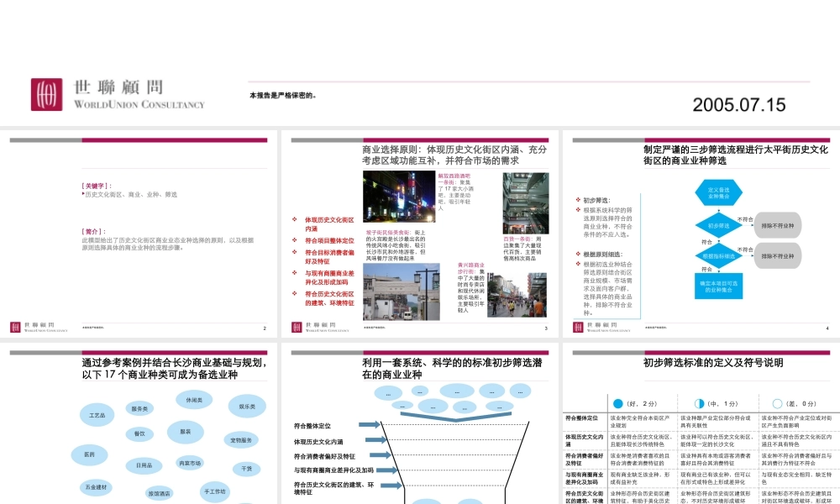Image resolution: width=840 pixels, height=504 pixels.
Task: Select the 娱乐类 bubble
Action: [247, 407]
